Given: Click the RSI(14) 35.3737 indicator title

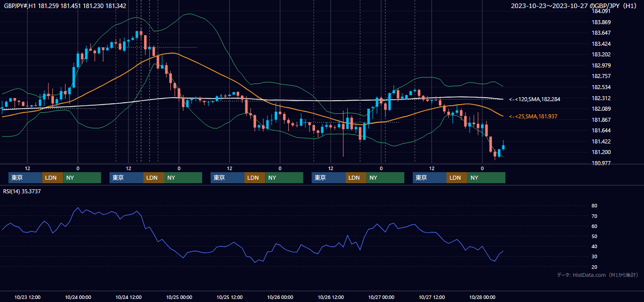Looking at the screenshot, I should pyautogui.click(x=22, y=191).
